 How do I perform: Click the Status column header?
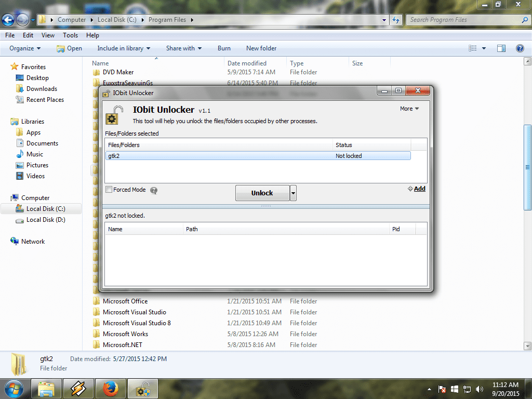tap(372, 145)
